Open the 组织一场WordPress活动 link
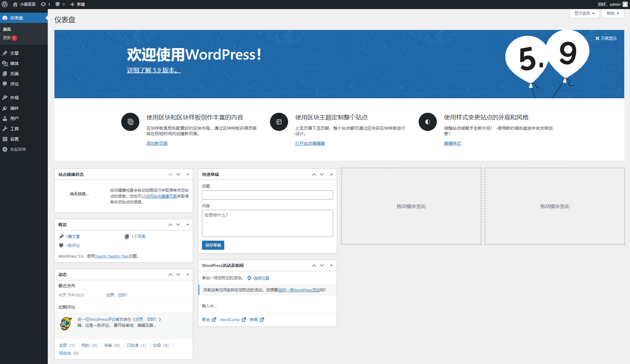 click(x=299, y=290)
